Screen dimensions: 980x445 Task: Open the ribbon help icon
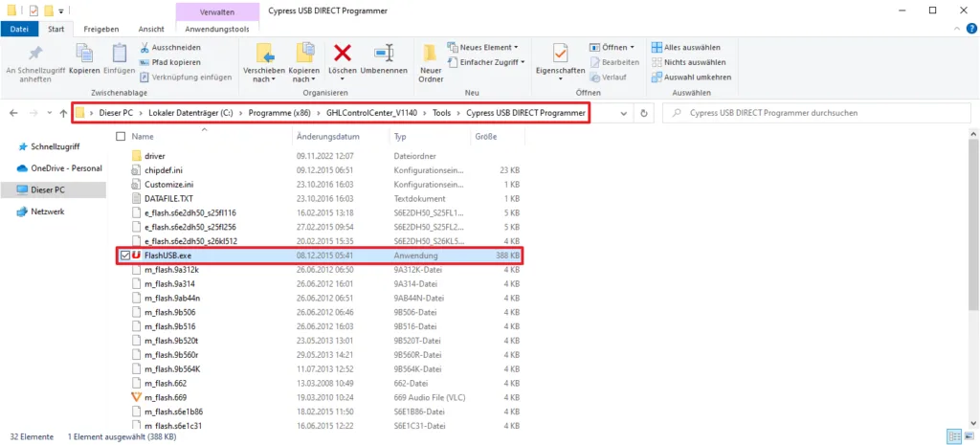[x=972, y=29]
